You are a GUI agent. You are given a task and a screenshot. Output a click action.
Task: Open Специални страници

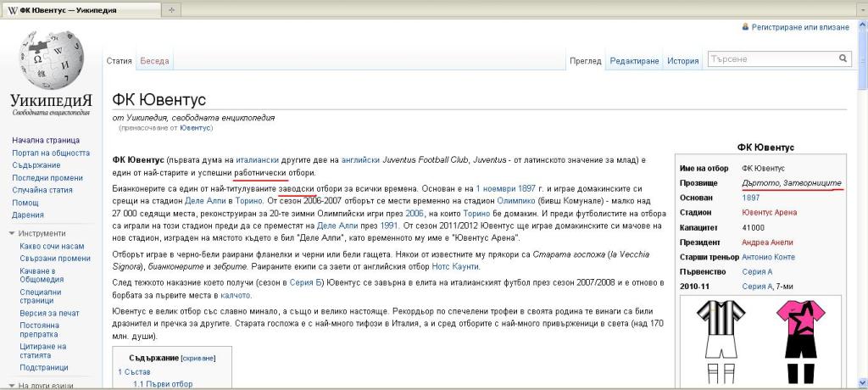click(x=41, y=297)
